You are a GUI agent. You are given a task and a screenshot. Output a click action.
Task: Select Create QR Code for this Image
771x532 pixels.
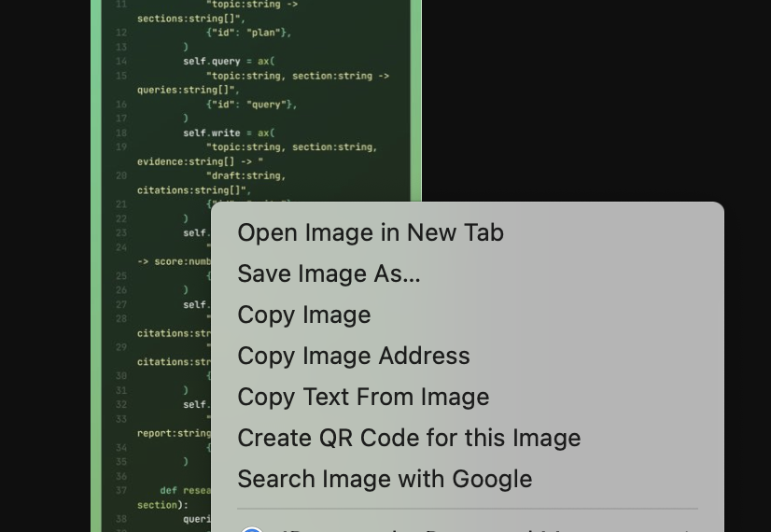[467, 438]
